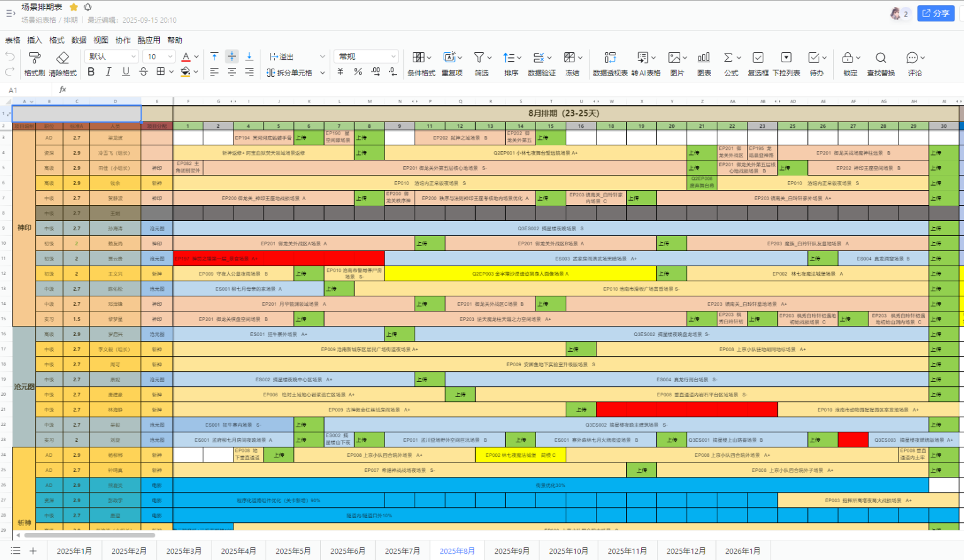Screen dimensions: 964x560
Task: Open the 插入 menu
Action: tap(35, 40)
